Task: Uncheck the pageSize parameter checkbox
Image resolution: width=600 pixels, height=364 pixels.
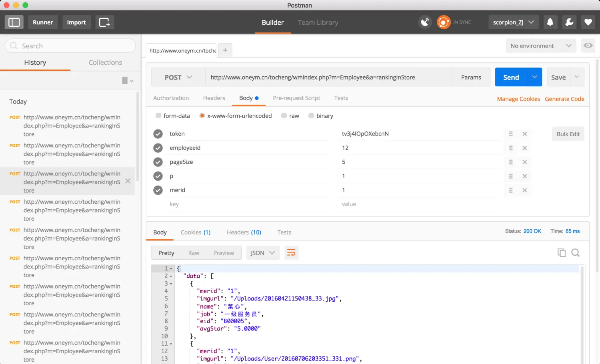Action: coord(158,162)
